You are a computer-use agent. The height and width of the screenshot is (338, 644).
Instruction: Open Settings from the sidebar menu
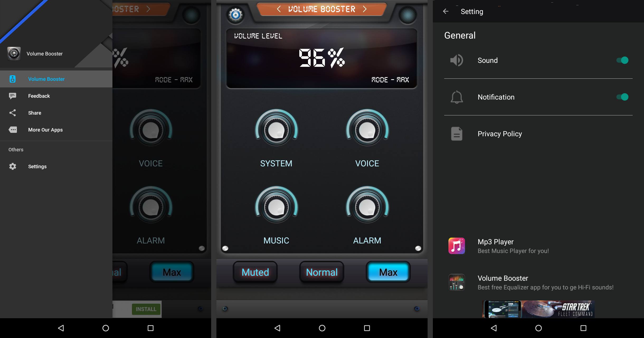[x=37, y=166]
